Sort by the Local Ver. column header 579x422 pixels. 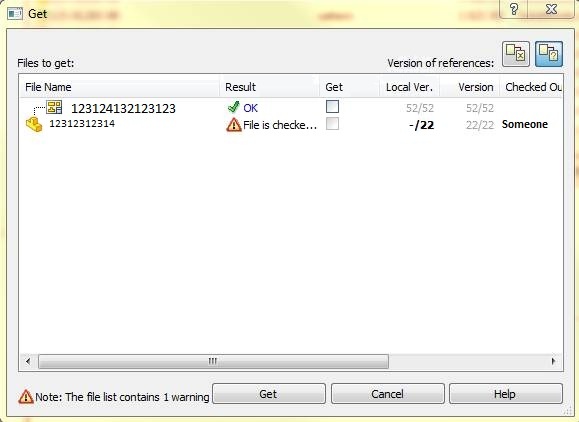pyautogui.click(x=410, y=87)
